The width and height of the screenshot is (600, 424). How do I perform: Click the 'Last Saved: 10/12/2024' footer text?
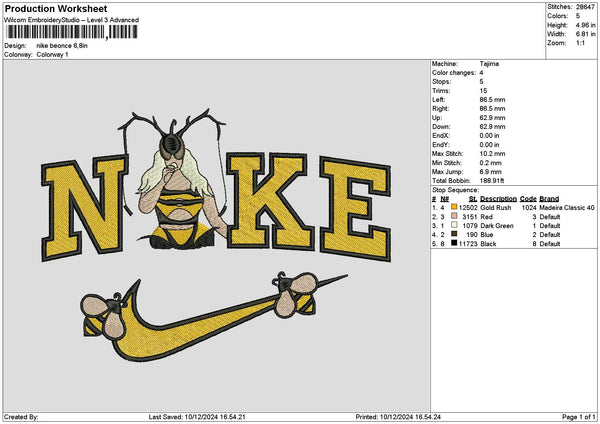coord(197,417)
